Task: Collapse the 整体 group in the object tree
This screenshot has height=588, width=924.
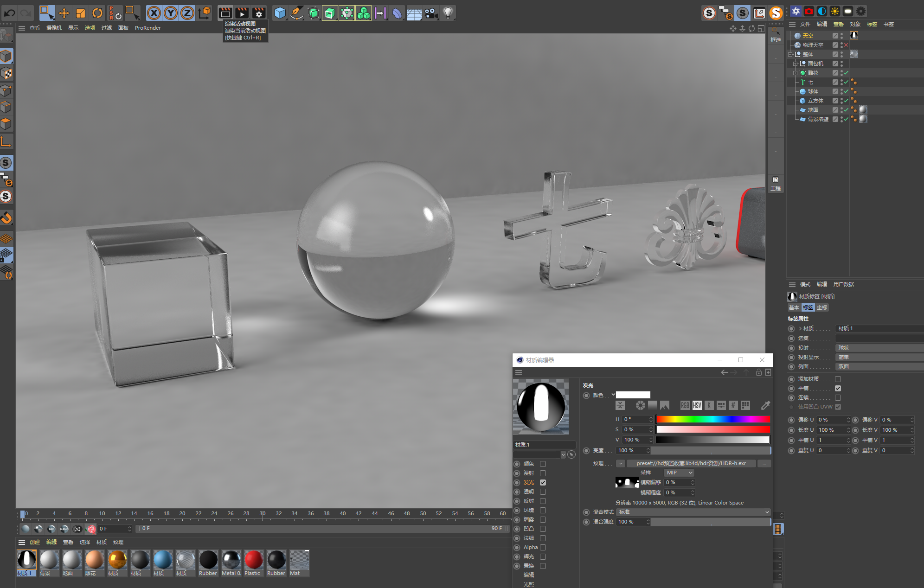Action: tap(790, 54)
